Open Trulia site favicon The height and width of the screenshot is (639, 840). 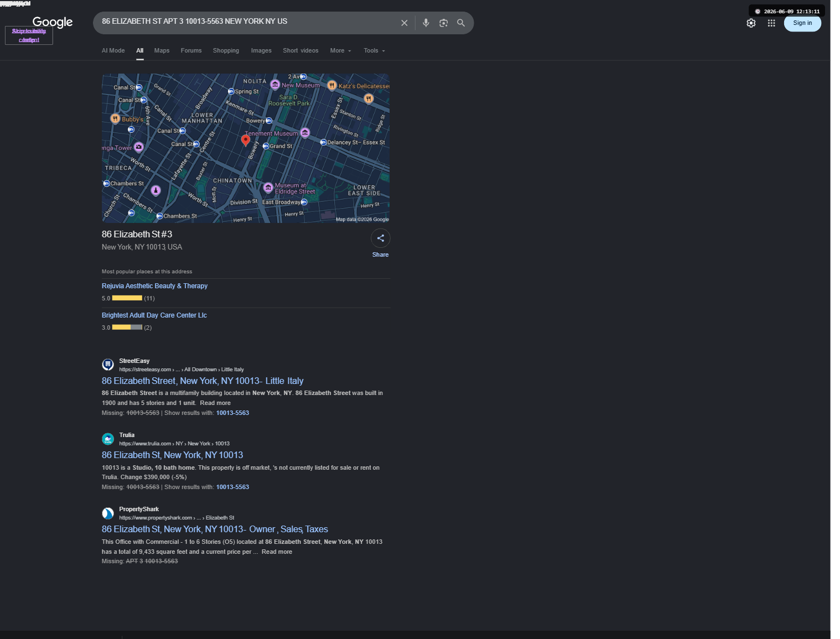[x=108, y=439]
